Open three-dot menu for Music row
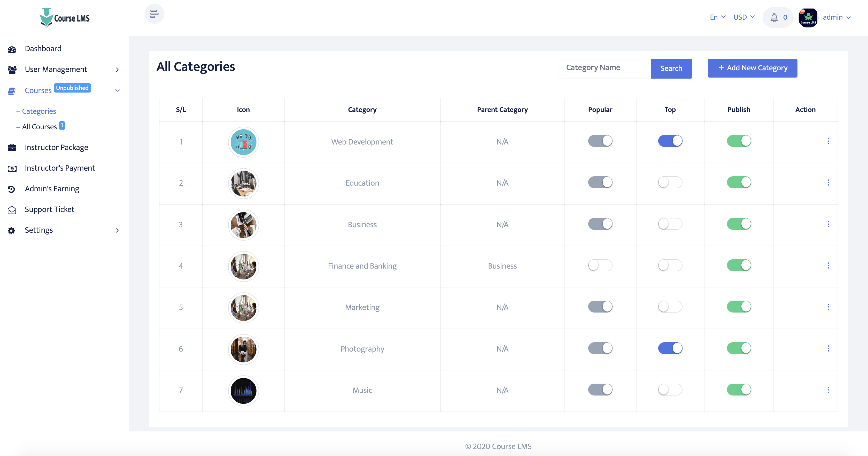Screen dimensions: 868x456 (x=828, y=390)
